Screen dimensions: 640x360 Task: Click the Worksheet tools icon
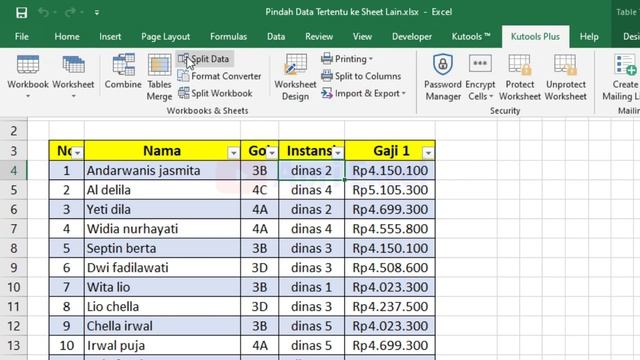[73, 65]
